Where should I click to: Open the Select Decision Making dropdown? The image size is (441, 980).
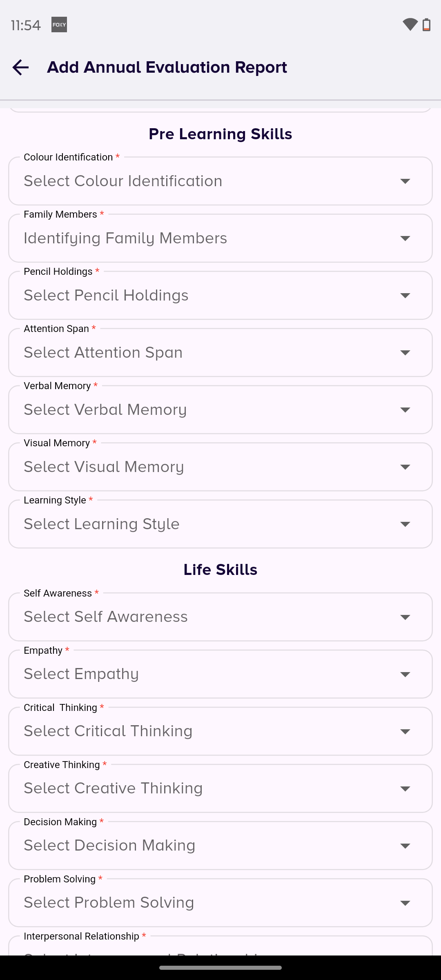(220, 846)
